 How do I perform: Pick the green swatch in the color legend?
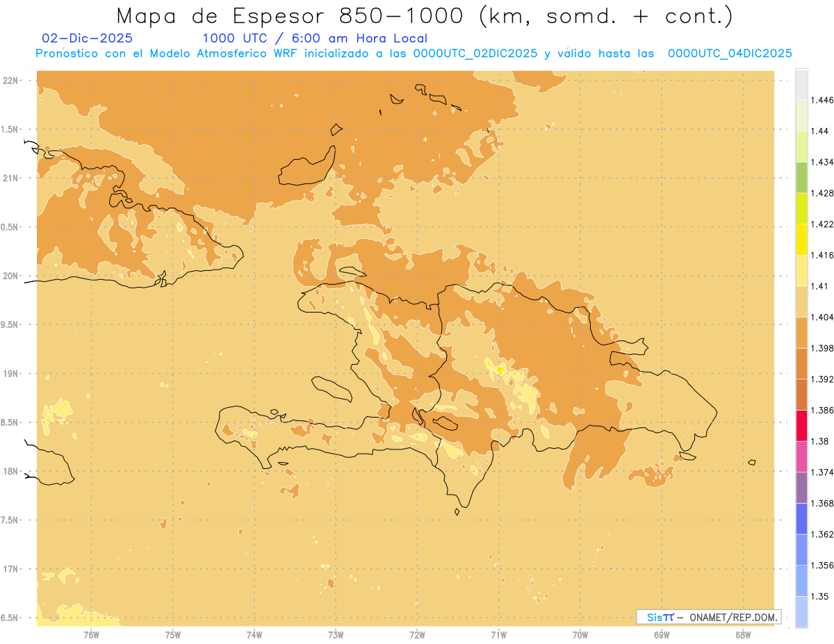tap(801, 177)
